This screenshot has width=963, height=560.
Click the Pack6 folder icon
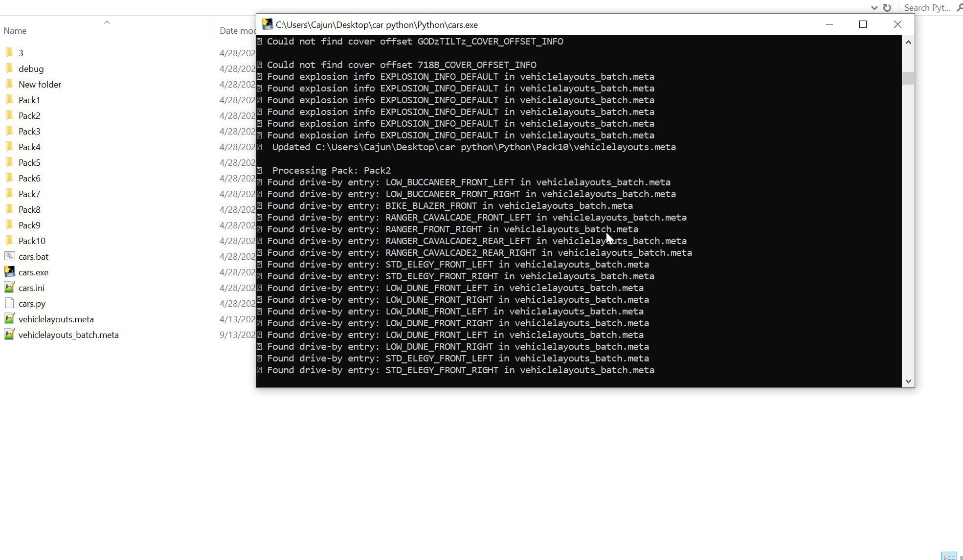coord(9,178)
